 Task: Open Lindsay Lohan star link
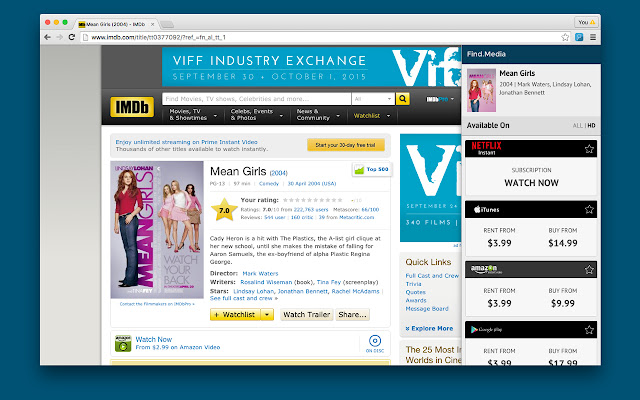(253, 291)
